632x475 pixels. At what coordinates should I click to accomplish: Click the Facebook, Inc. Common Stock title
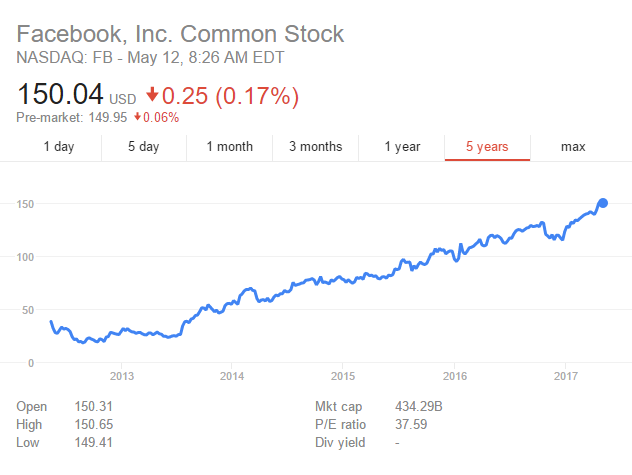181,34
